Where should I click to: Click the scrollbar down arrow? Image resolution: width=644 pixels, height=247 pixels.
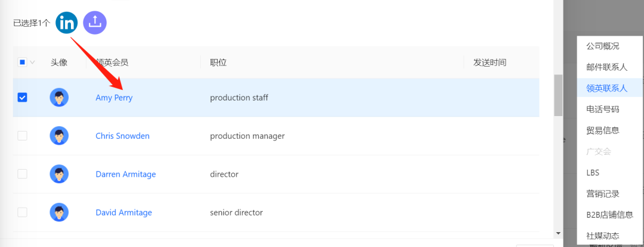click(x=558, y=233)
